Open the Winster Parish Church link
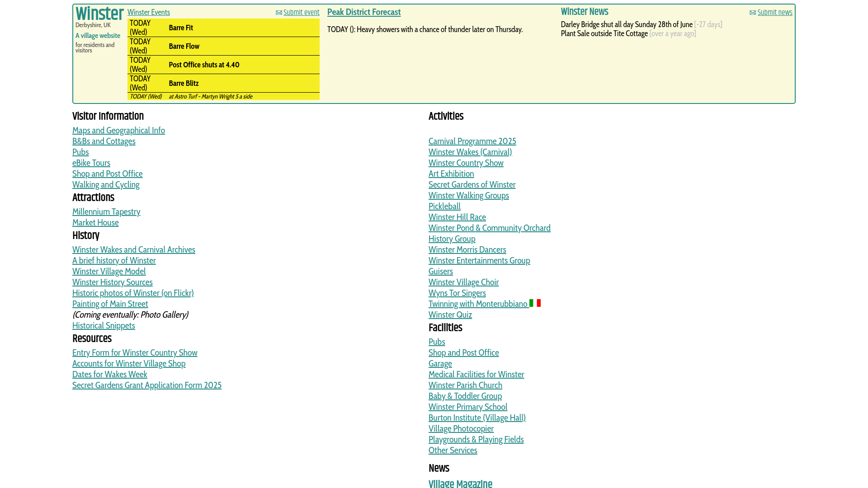The image size is (868, 488). 465,385
